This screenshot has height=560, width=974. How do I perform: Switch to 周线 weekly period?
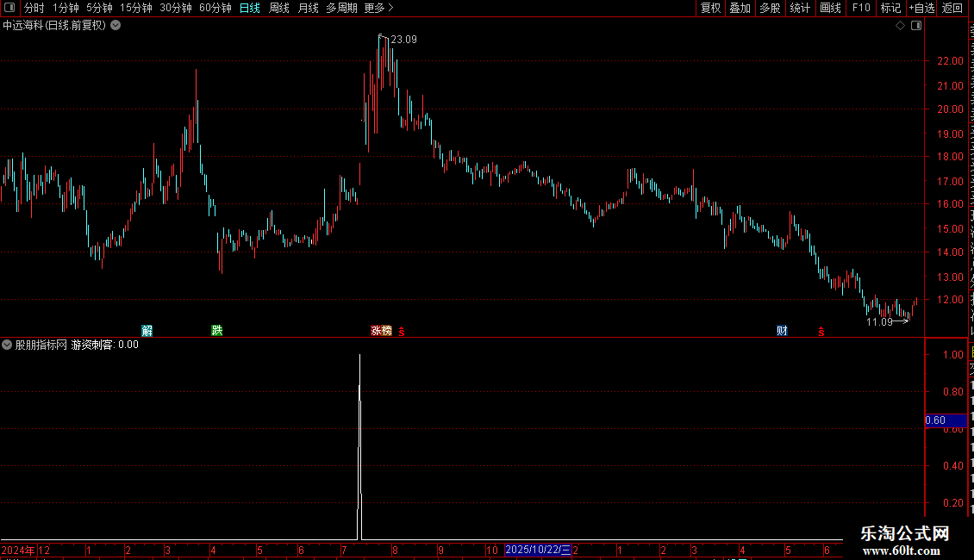pyautogui.click(x=279, y=8)
